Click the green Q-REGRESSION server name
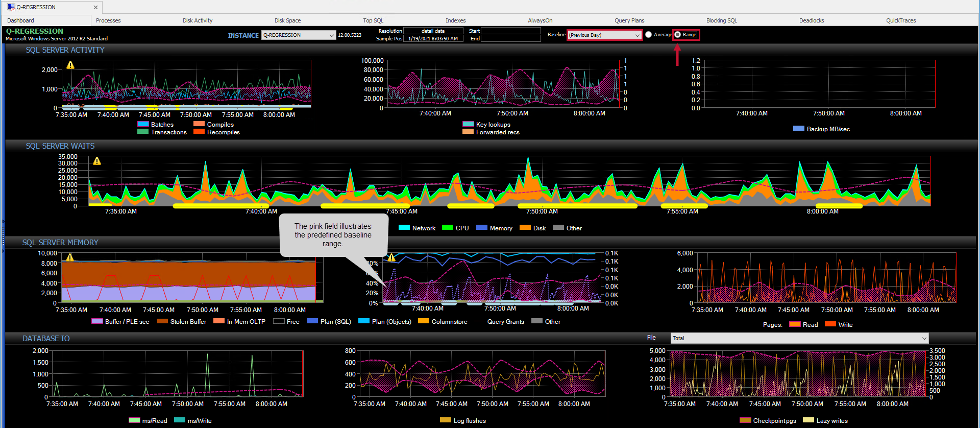Screen dimensions: 980x428 point(35,31)
